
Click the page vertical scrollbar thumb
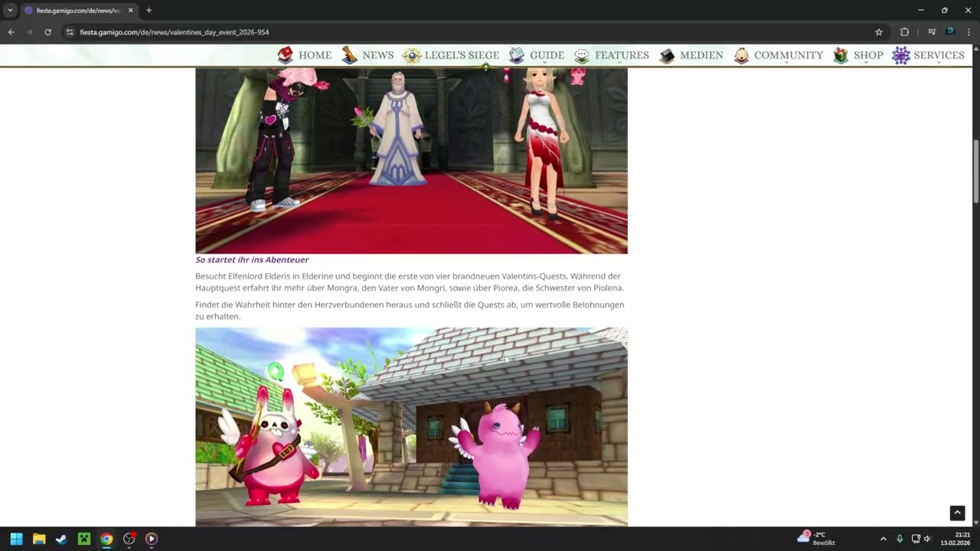(976, 172)
